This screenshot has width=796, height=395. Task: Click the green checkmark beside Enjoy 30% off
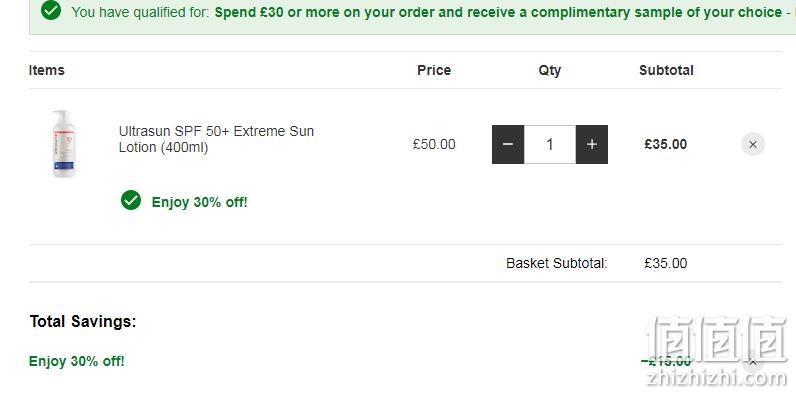pos(131,200)
